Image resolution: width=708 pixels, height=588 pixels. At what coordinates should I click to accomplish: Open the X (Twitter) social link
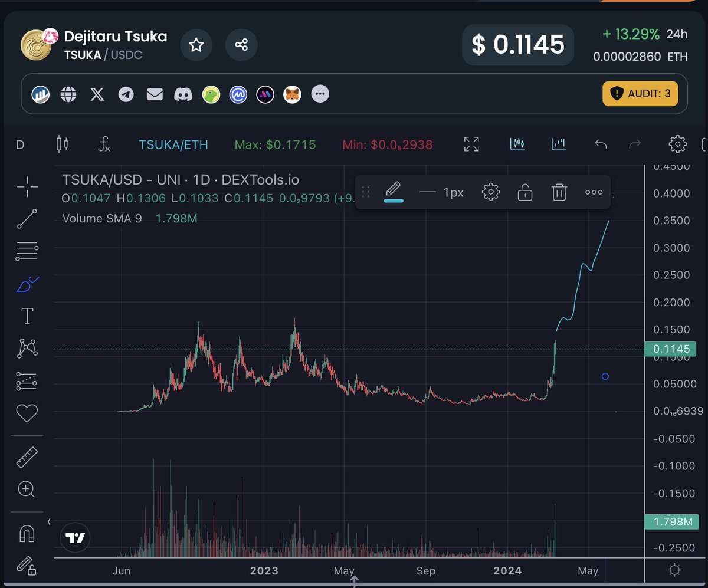[97, 94]
